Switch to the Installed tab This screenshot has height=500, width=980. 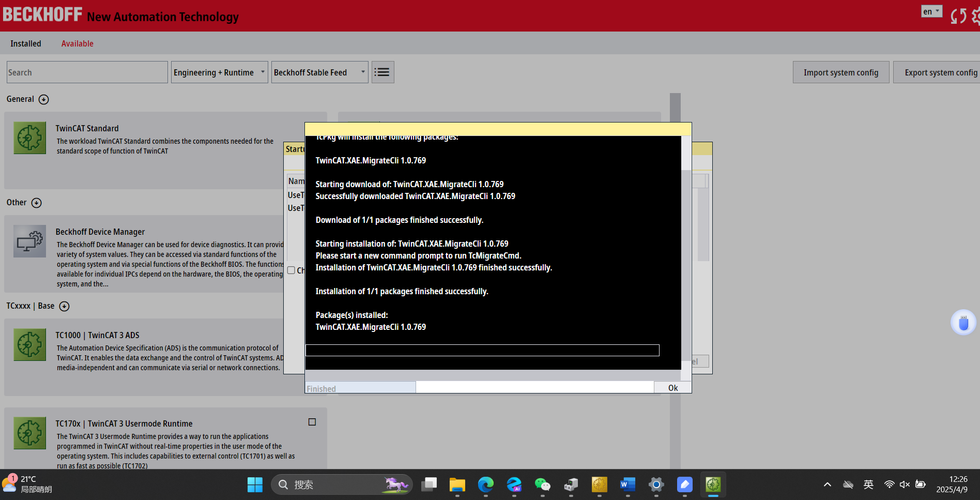26,43
